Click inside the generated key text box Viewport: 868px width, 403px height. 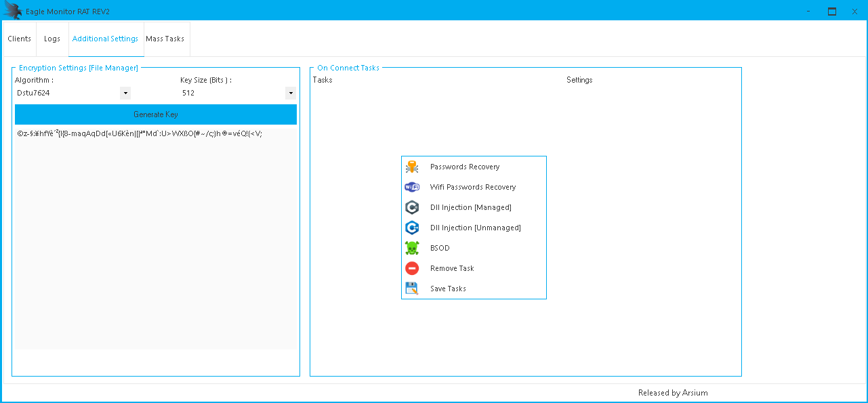coord(156,237)
